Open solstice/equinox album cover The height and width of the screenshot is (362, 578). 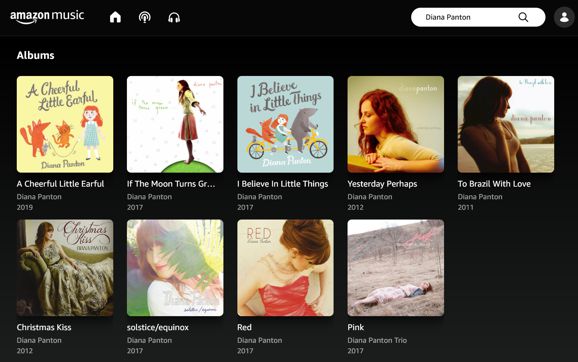pos(175,268)
